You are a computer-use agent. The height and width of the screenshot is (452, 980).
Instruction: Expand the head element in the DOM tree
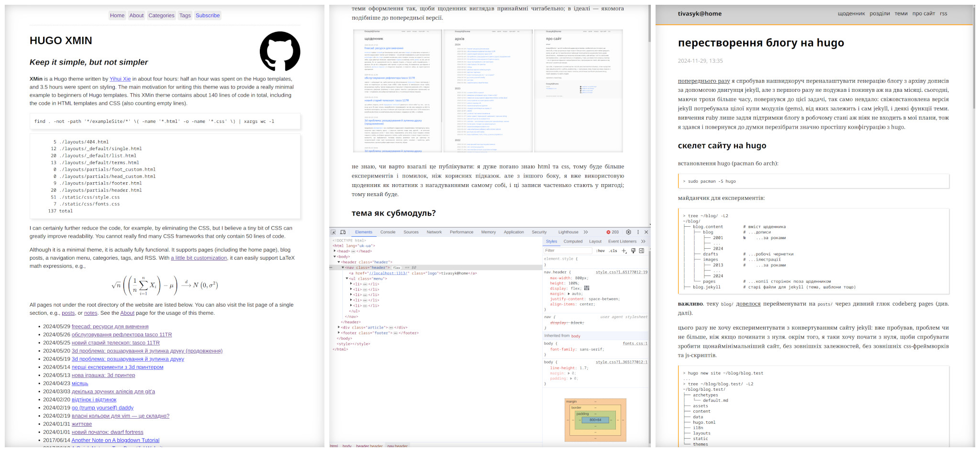click(x=335, y=251)
